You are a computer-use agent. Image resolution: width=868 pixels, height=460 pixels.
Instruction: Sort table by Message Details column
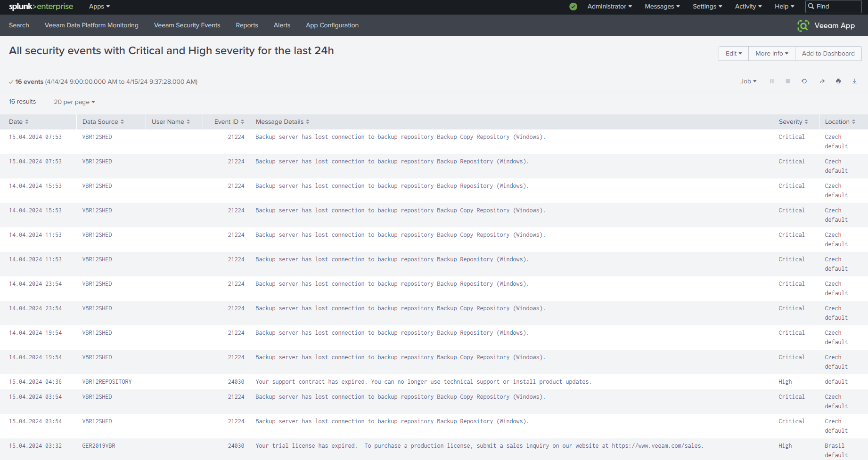pyautogui.click(x=283, y=122)
